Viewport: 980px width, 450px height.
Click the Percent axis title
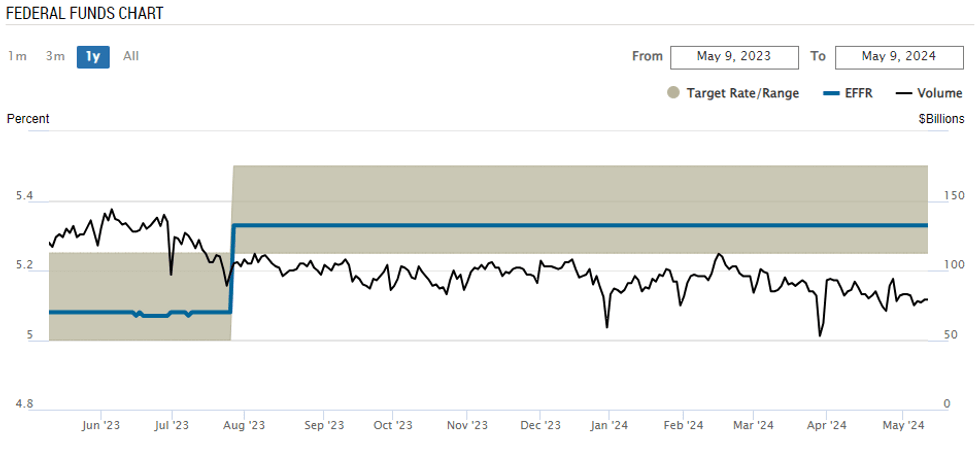coord(28,119)
